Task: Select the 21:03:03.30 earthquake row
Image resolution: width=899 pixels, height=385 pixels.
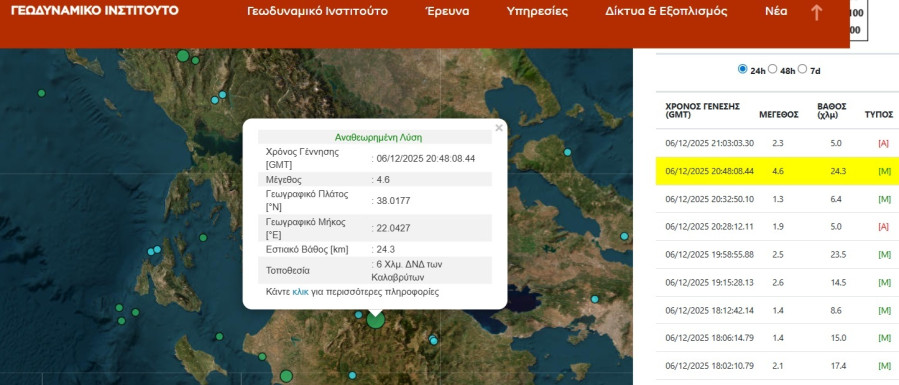Action: pyautogui.click(x=777, y=143)
